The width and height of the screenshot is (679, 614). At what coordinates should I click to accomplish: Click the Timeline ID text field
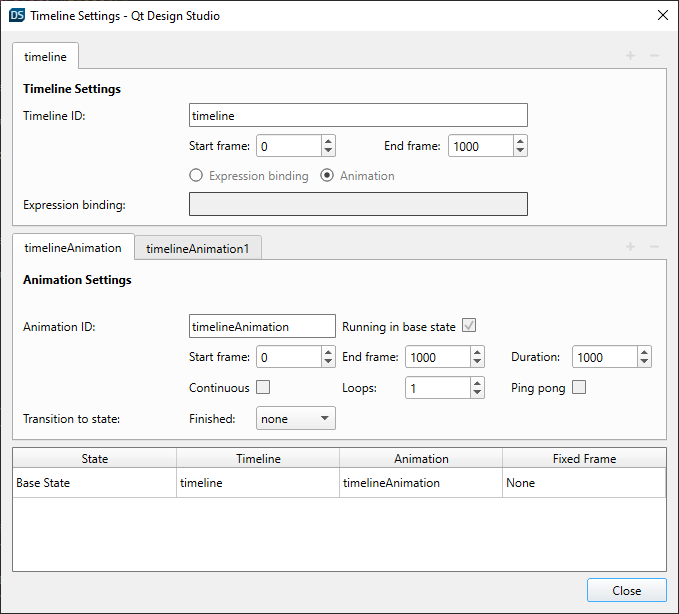click(x=357, y=116)
